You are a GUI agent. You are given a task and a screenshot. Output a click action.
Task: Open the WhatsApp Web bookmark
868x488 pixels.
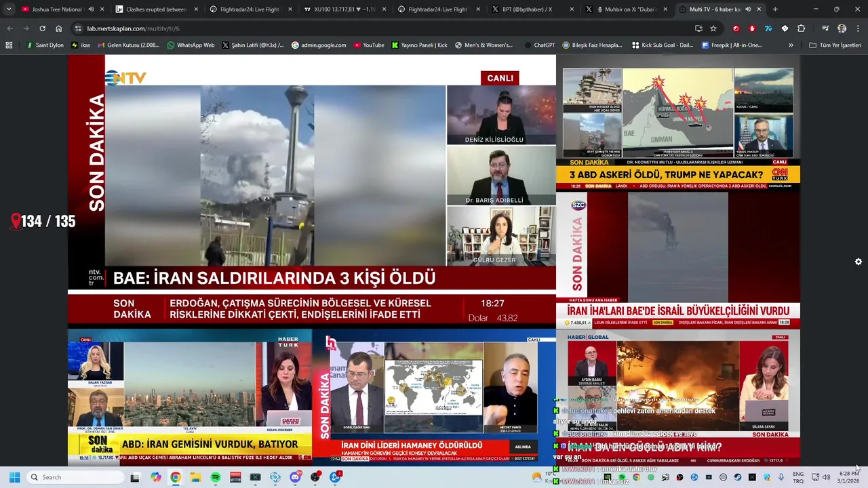tap(191, 45)
